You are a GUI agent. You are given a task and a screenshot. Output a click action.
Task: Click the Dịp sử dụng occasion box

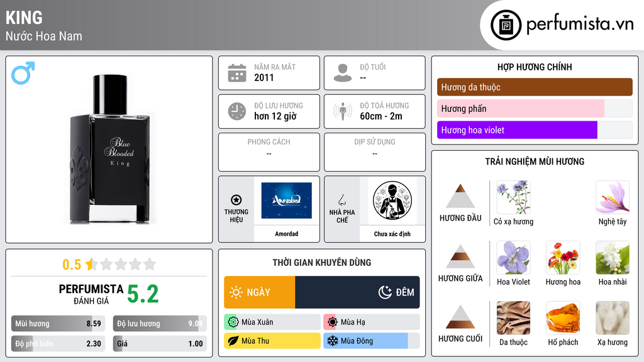[375, 152]
